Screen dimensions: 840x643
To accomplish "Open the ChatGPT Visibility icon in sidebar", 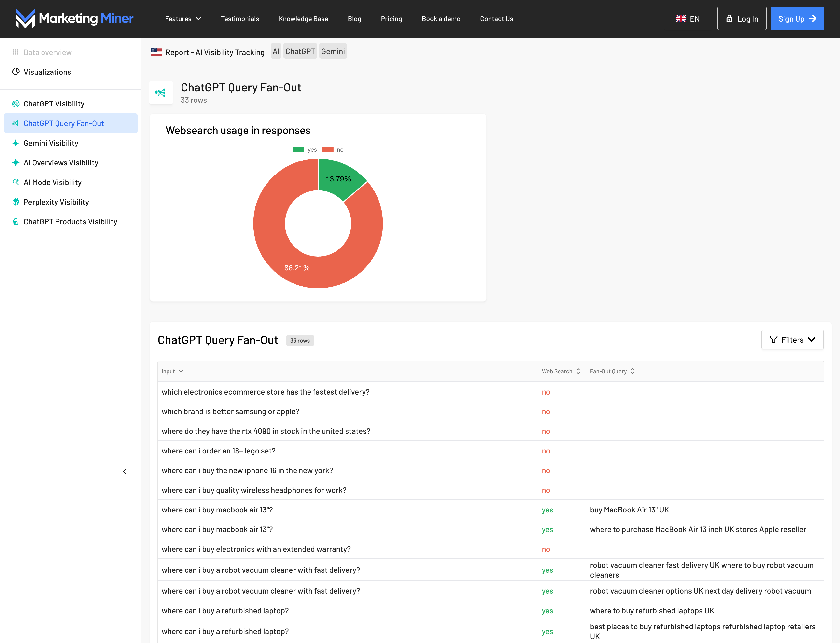I will [16, 104].
